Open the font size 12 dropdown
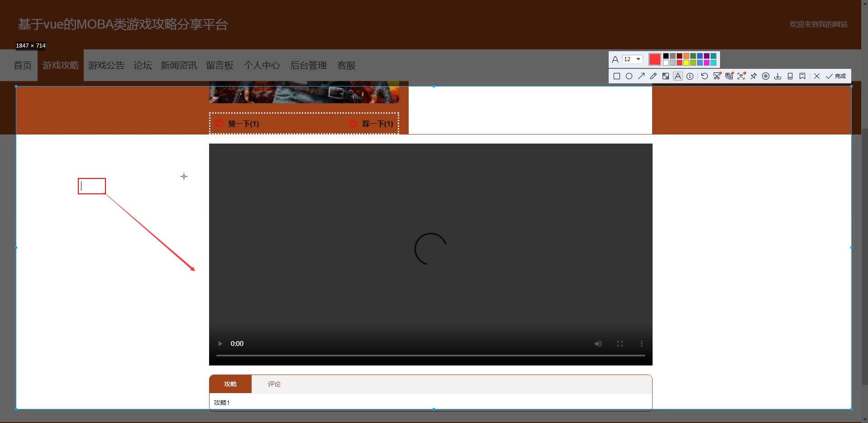The width and height of the screenshot is (868, 423). tap(633, 59)
